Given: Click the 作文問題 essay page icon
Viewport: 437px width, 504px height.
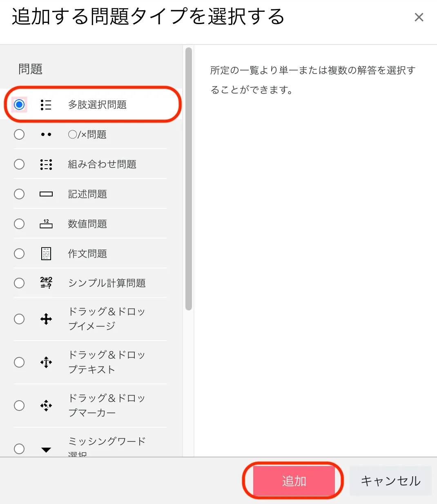Looking at the screenshot, I should coord(46,254).
